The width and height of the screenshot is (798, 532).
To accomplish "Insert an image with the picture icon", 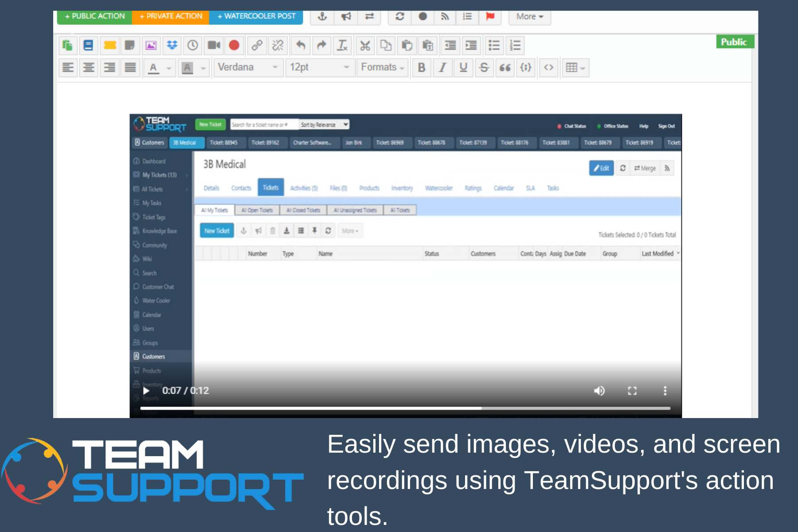I will click(x=151, y=45).
